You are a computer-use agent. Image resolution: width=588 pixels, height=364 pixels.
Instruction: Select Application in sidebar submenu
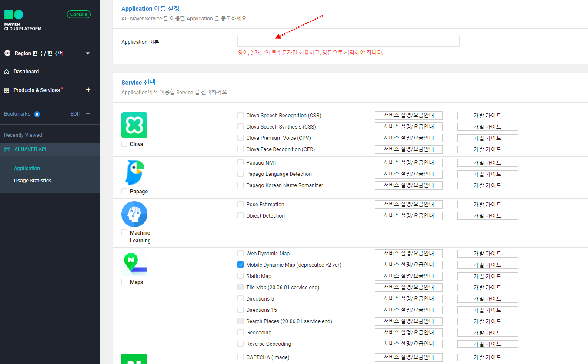pos(27,169)
